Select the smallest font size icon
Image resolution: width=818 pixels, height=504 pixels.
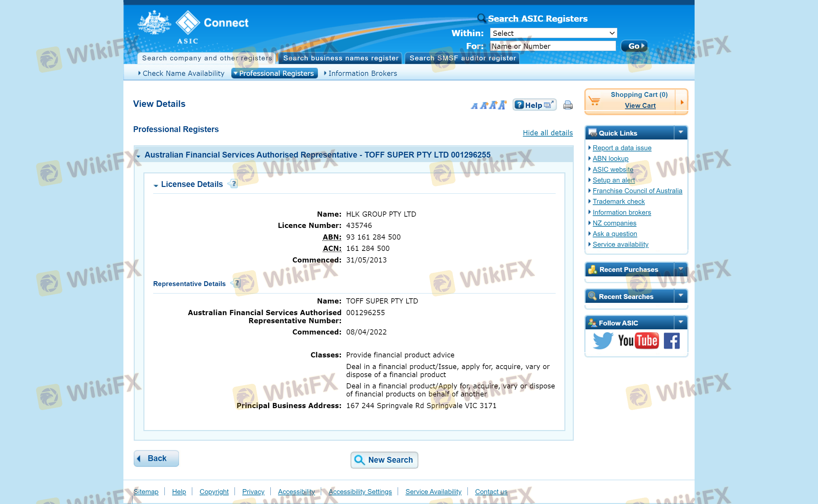(474, 106)
